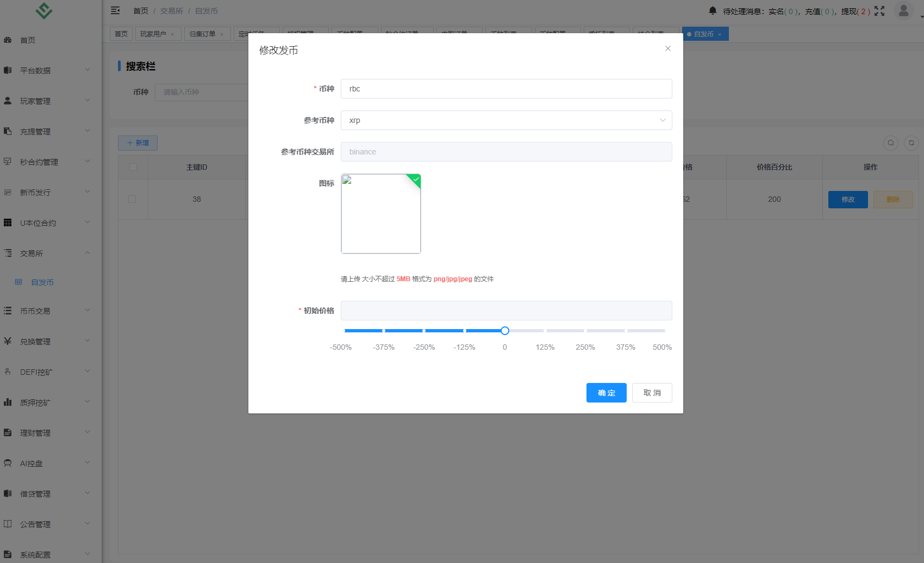Click the 自发币 submenu icon
The image size is (924, 563).
pos(18,282)
